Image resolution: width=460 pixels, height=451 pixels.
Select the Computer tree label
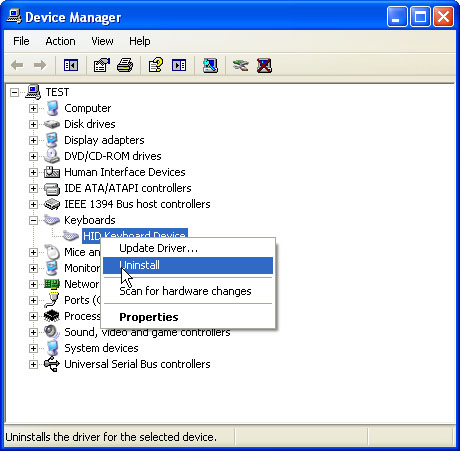point(88,108)
